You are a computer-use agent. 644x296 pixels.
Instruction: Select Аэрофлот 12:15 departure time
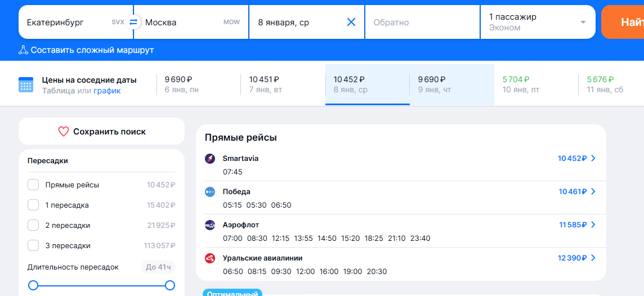point(281,239)
